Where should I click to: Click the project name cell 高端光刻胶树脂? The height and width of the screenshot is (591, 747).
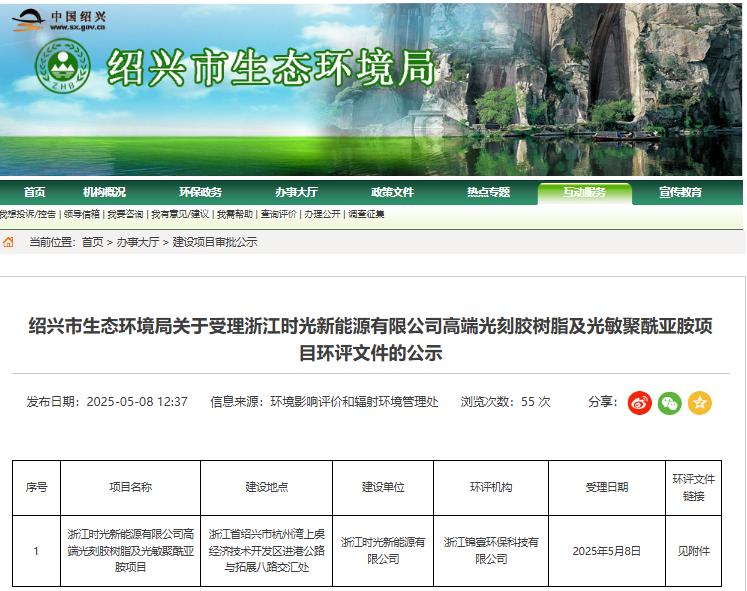(131, 551)
